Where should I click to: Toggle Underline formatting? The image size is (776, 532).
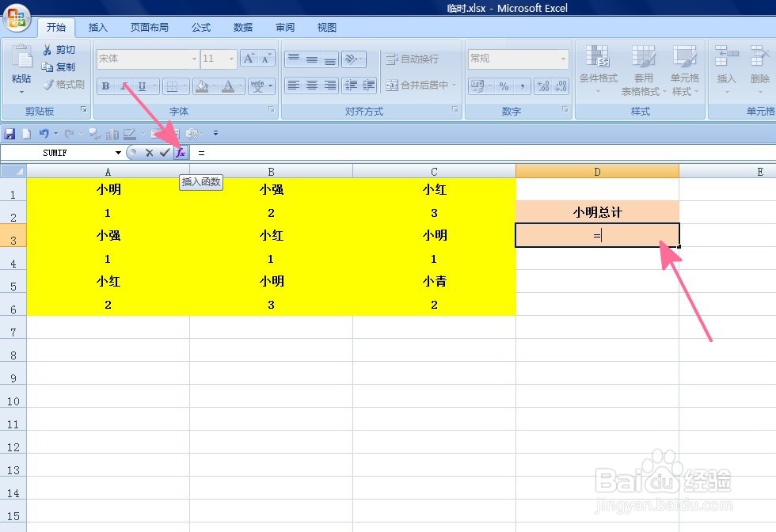pos(142,86)
